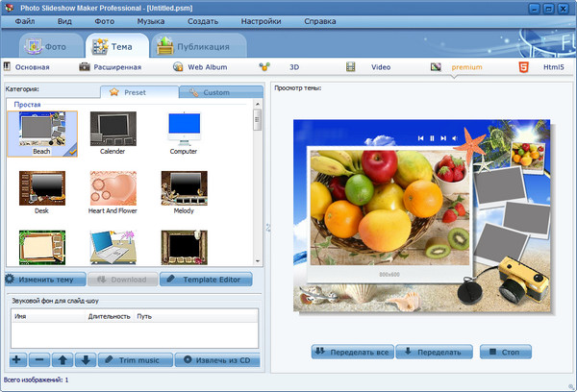
Task: Select the dark ornate frame theme thumbnail
Action: pos(184,248)
